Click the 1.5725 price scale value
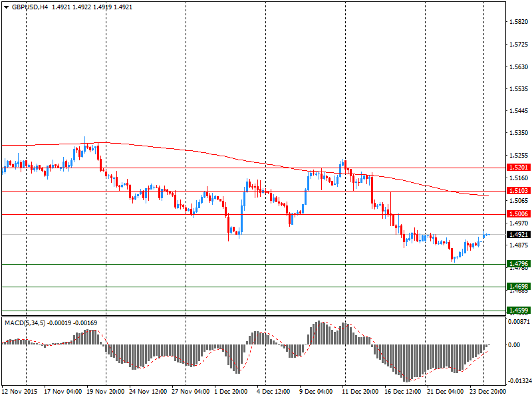 [519, 45]
